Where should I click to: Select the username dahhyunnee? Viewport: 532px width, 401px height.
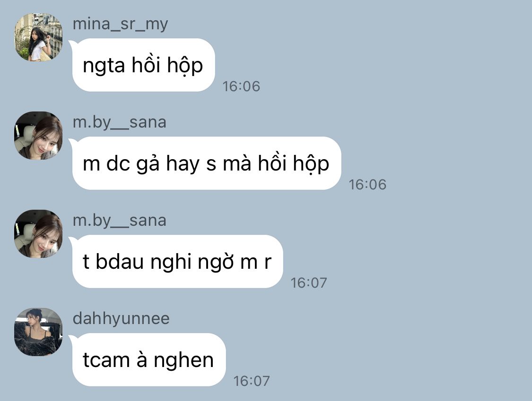121,319
